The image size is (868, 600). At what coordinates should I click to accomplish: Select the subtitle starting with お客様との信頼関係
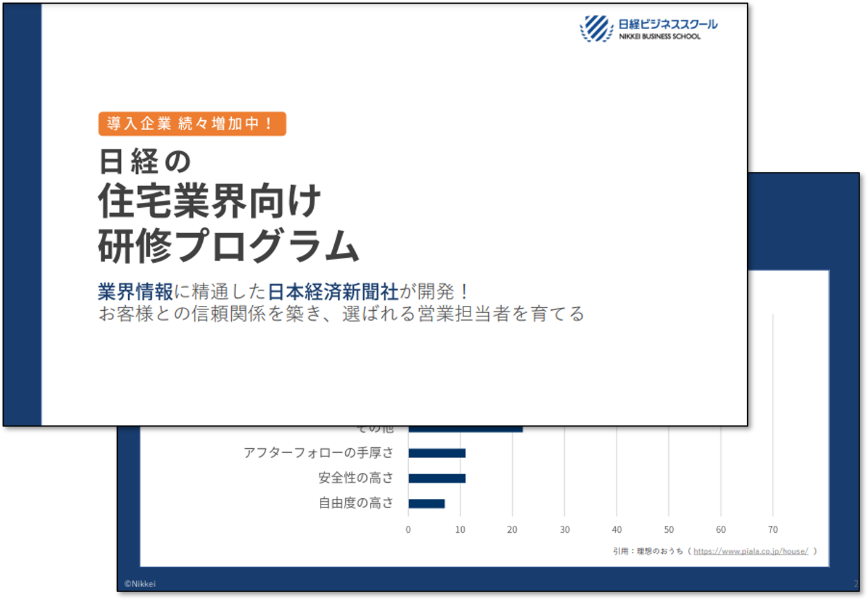[x=341, y=314]
